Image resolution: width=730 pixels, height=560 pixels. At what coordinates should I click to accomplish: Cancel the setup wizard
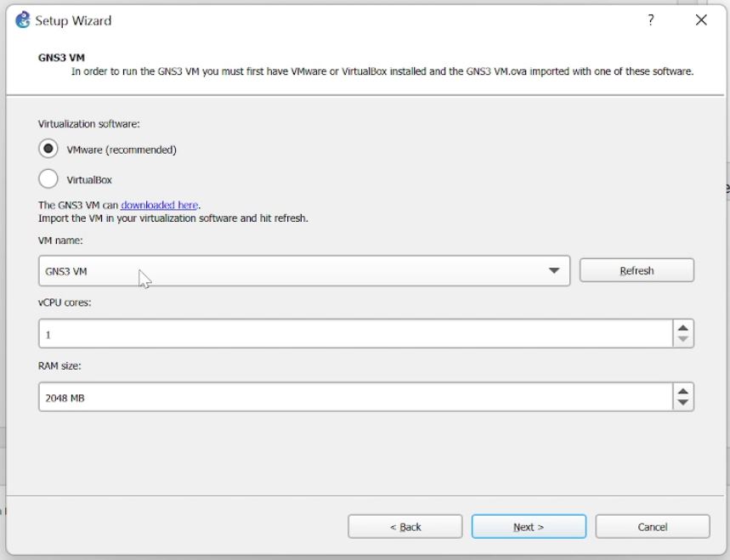pos(653,527)
